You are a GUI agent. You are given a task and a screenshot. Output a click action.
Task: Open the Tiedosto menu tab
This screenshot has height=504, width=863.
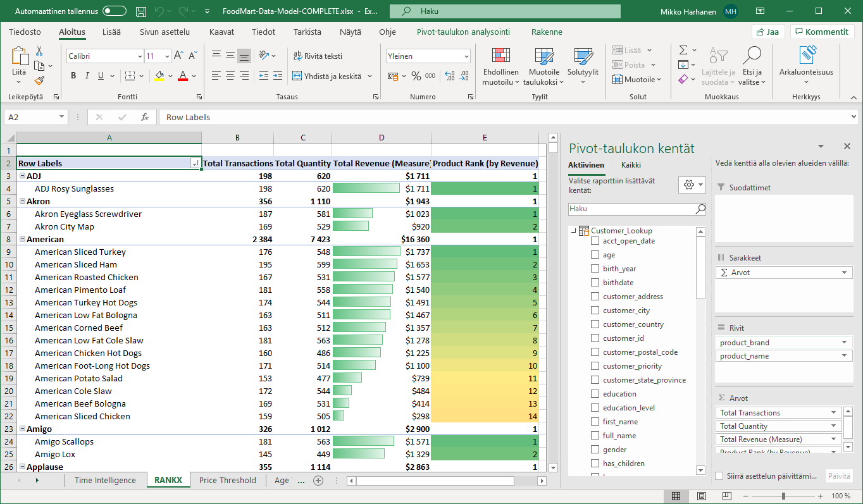(x=25, y=32)
